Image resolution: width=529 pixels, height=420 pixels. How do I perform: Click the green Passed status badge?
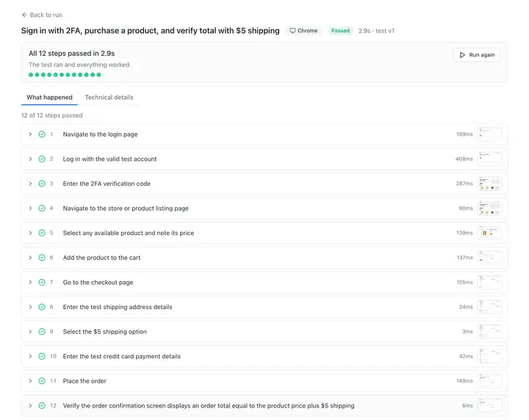tap(340, 31)
